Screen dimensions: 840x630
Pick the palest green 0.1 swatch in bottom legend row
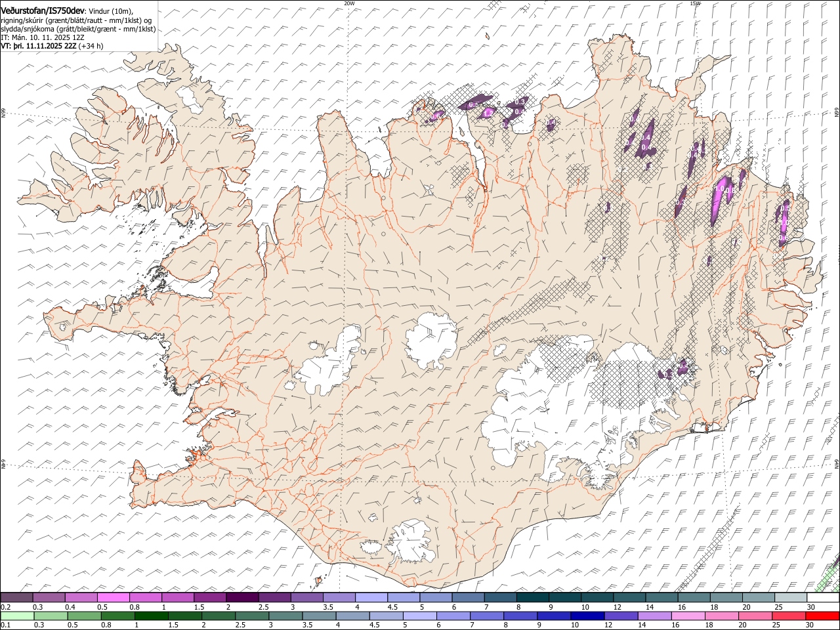point(17,616)
